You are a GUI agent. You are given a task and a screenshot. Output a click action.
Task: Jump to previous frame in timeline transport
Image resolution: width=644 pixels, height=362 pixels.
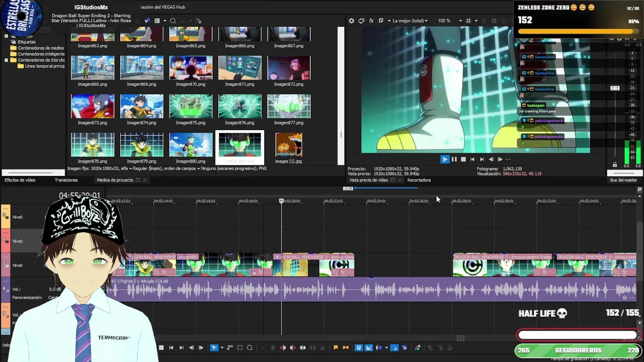[191, 347]
